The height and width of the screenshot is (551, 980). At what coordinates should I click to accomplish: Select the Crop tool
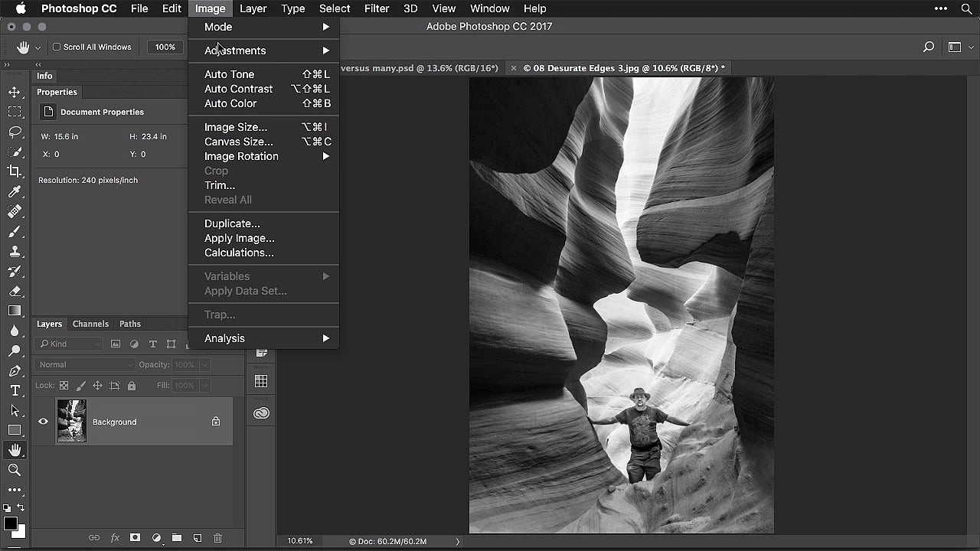[15, 171]
